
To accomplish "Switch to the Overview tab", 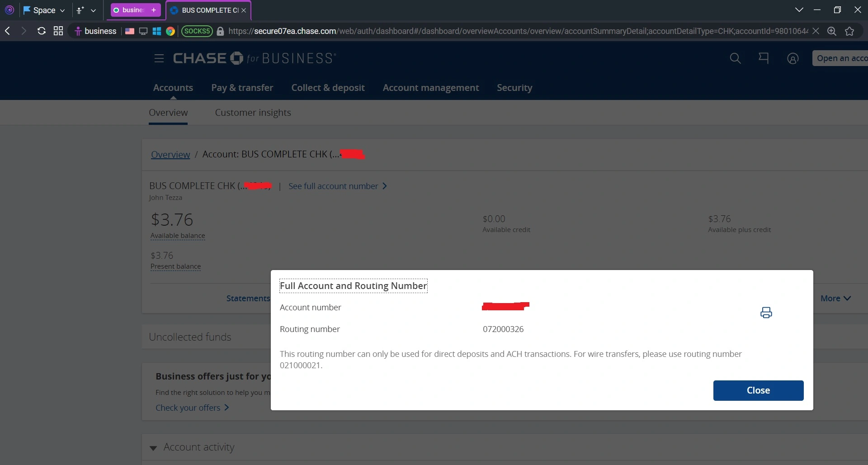I will tap(168, 113).
